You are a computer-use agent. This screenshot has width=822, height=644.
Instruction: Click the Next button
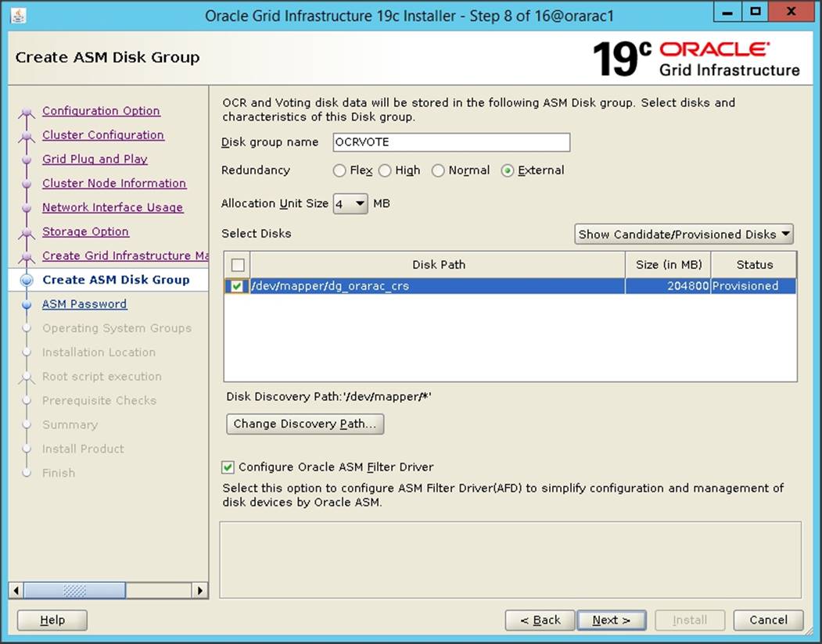click(612, 621)
